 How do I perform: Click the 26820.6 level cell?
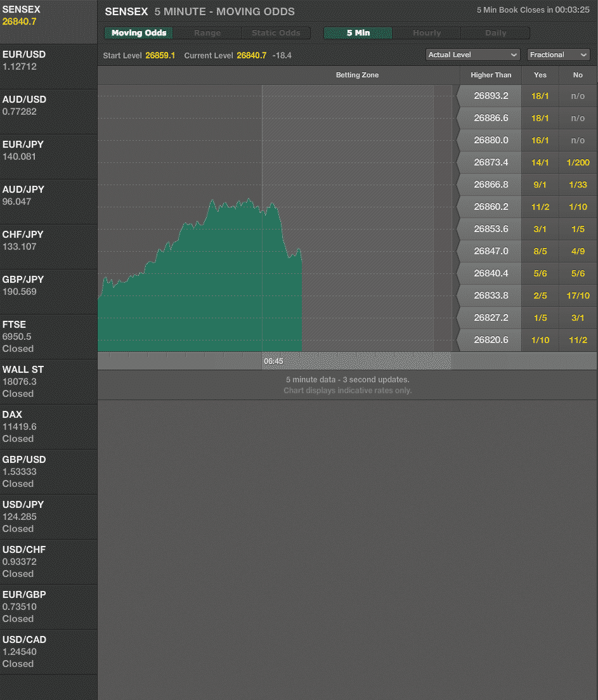tap(490, 340)
